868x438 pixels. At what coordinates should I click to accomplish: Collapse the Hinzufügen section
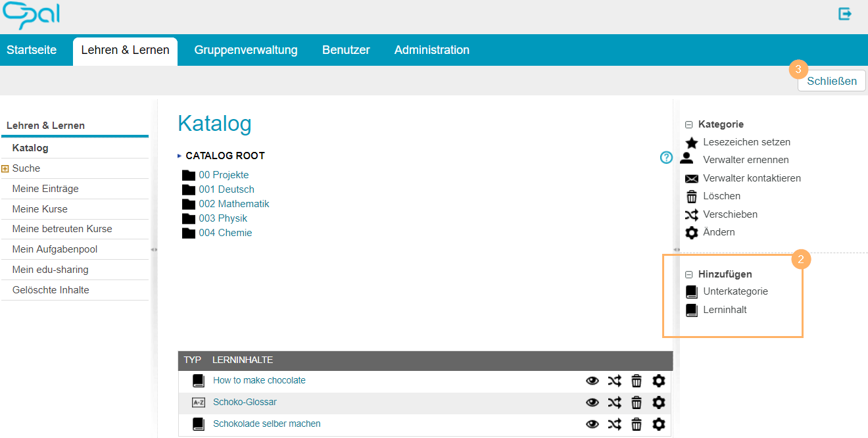click(689, 275)
